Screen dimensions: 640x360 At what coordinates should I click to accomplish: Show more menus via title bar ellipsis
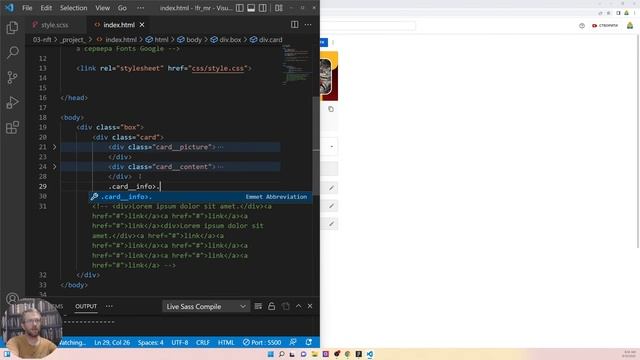140,8
